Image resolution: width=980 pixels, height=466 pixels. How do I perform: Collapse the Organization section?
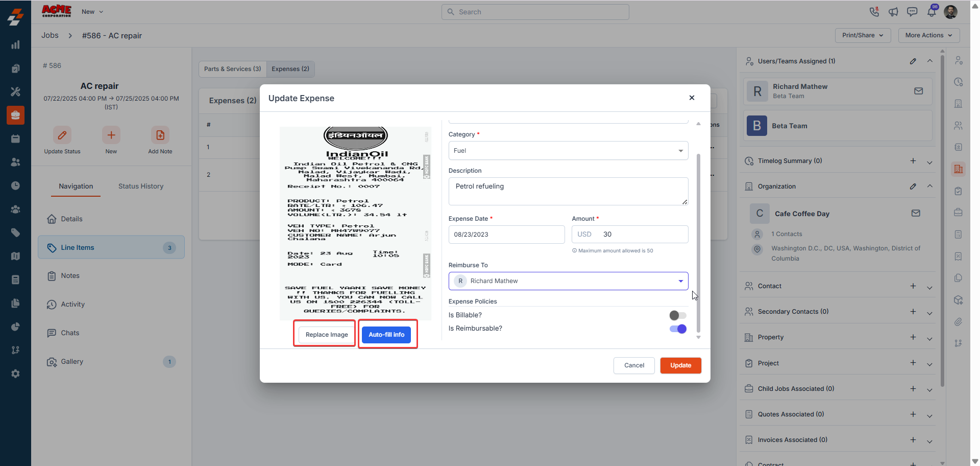[929, 187]
